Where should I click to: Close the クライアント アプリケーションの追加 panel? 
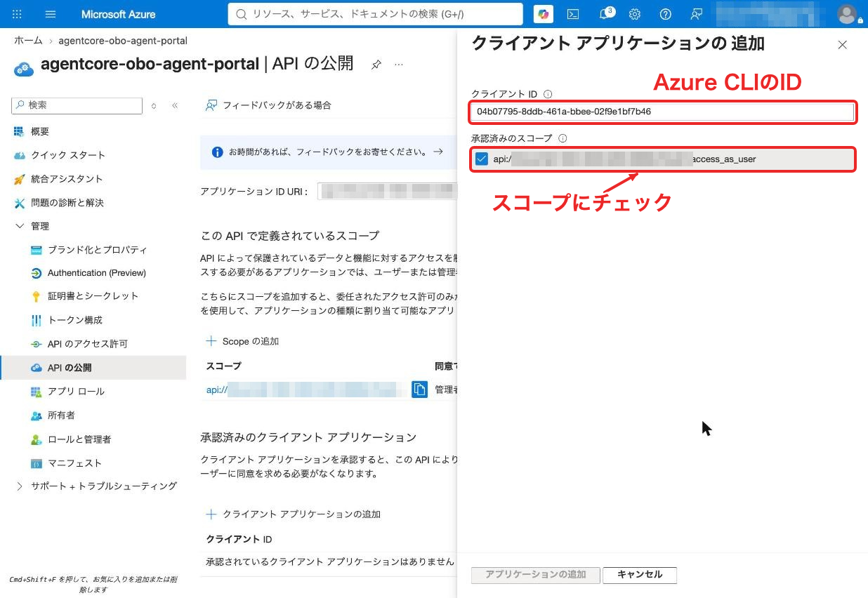coord(843,45)
